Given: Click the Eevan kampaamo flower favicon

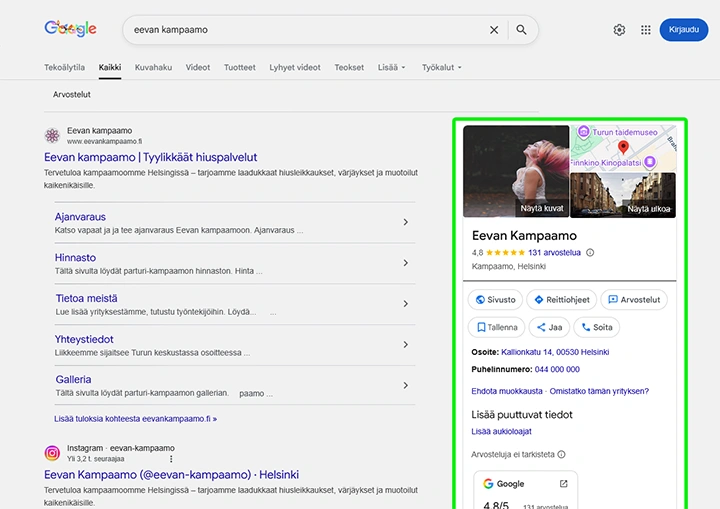Looking at the screenshot, I should (x=52, y=136).
